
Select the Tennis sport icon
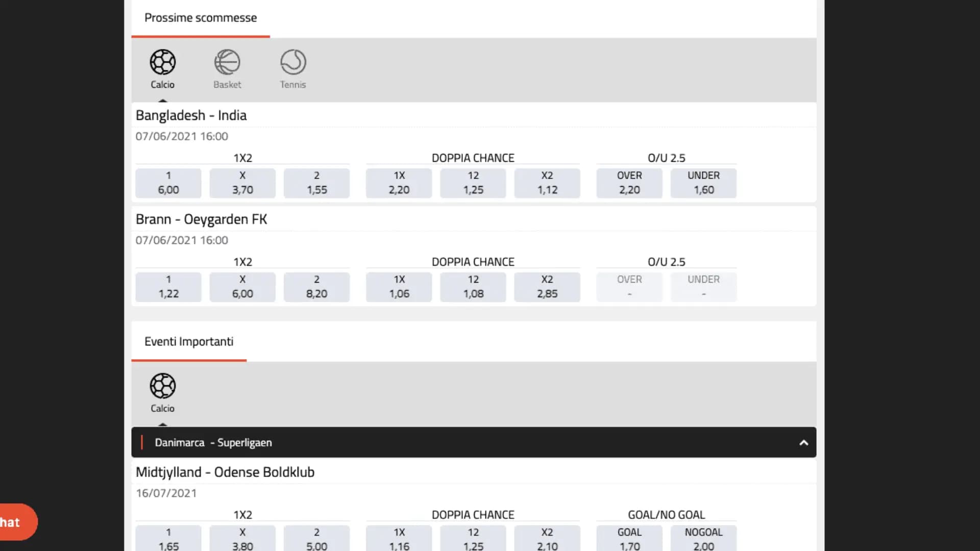[293, 68]
